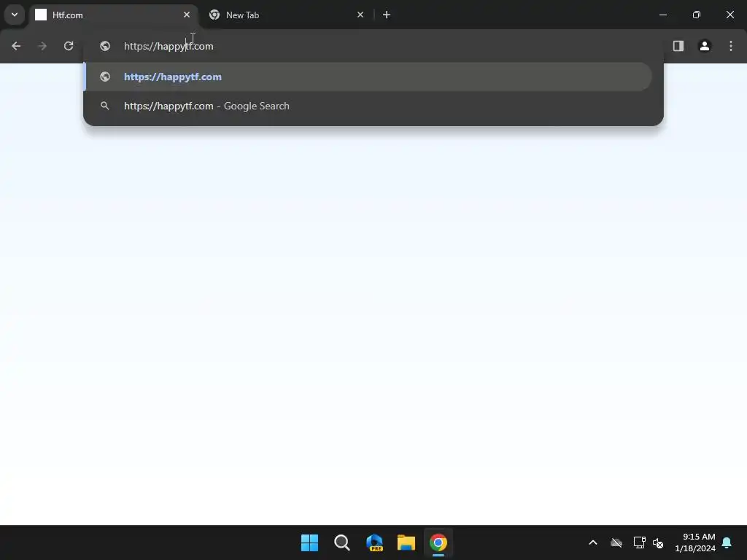Minimize the Chrome window
Image resolution: width=747 pixels, height=560 pixels.
click(662, 15)
